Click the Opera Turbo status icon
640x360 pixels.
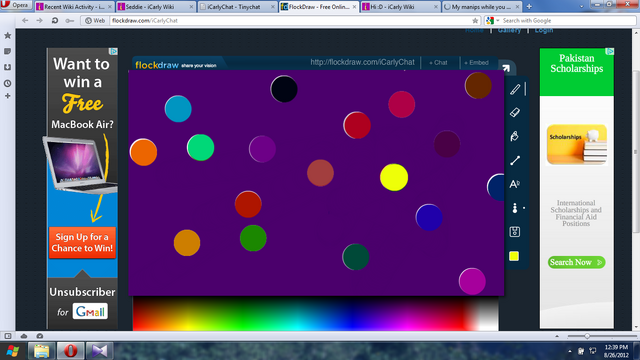tap(40, 336)
